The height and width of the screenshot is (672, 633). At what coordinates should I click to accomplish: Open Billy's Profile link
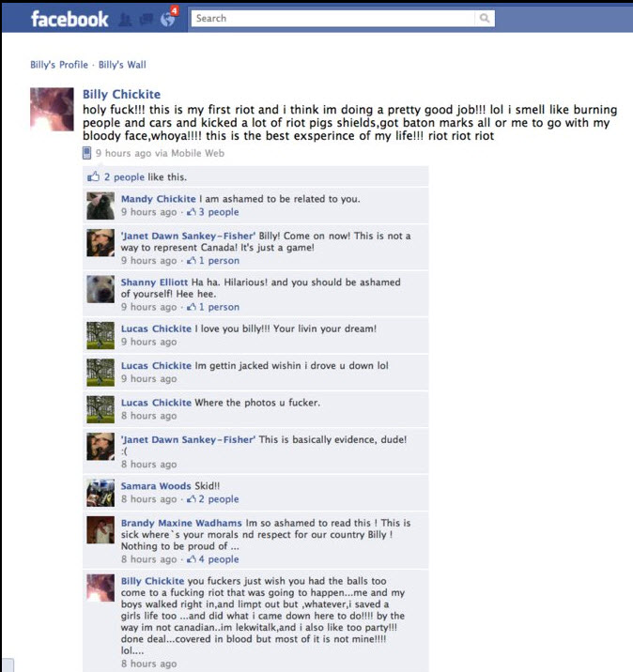59,65
